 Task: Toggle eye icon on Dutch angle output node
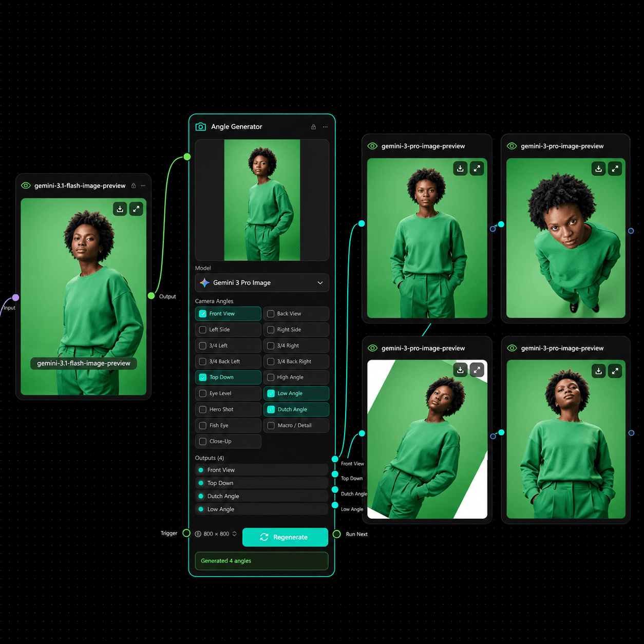tap(372, 348)
